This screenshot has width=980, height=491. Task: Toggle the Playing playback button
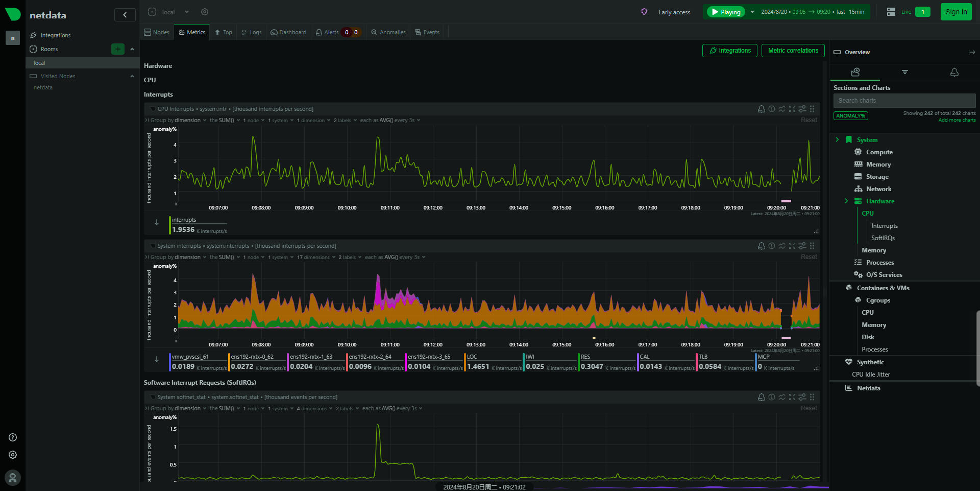(x=726, y=12)
